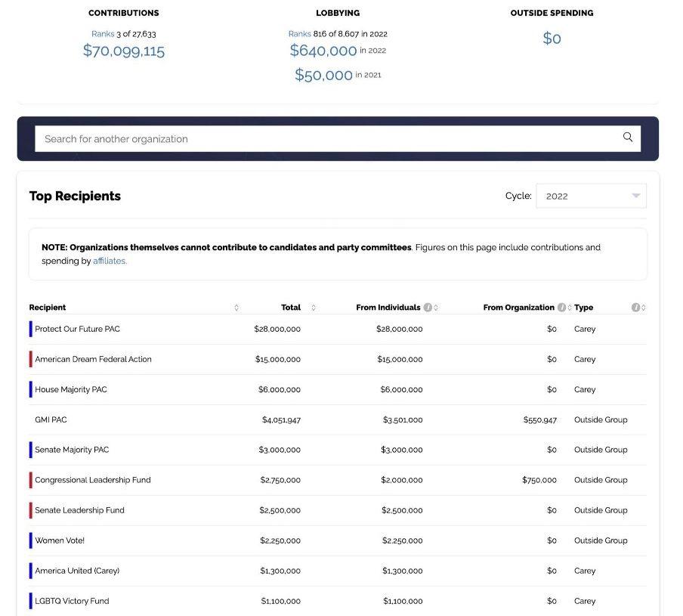
Task: Click the sort arrows beside the Recipient header
Action: [x=236, y=308]
